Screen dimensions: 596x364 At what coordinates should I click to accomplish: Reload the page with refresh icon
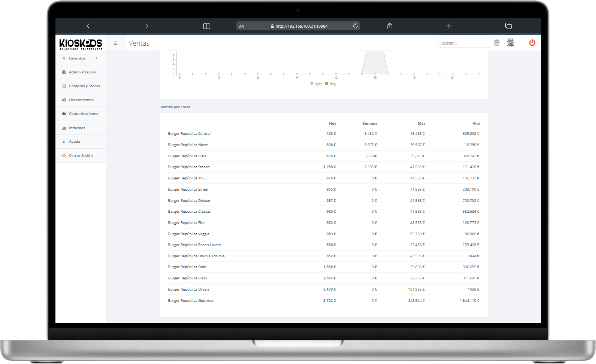(355, 26)
